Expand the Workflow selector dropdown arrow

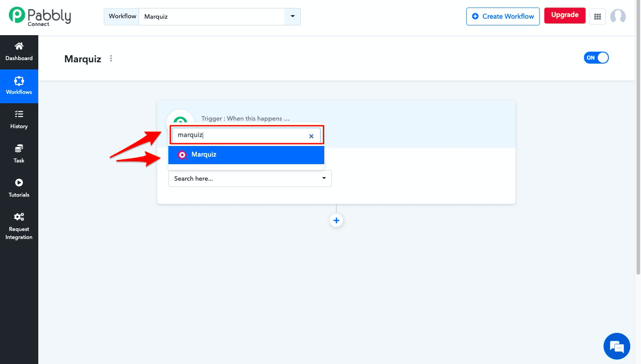[293, 16]
